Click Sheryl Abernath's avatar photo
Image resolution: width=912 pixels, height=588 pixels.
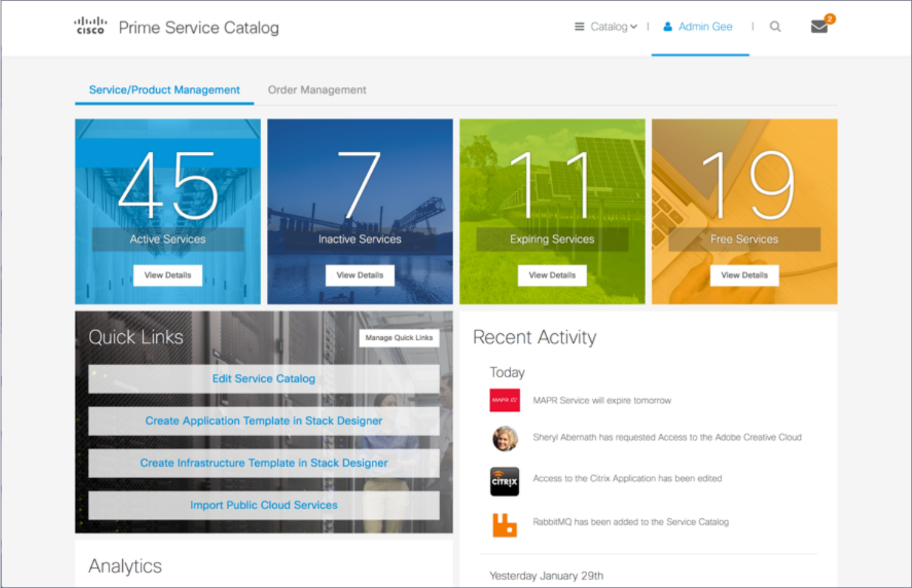(x=505, y=438)
